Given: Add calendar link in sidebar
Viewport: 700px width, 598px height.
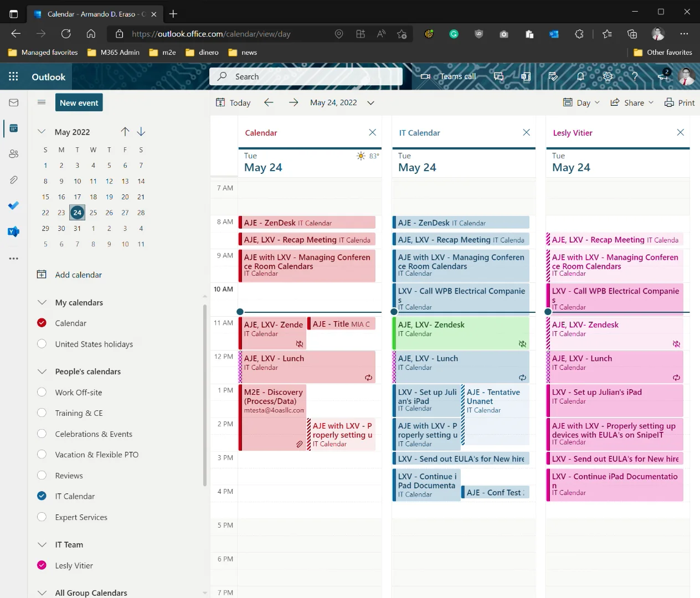Looking at the screenshot, I should 69,275.
